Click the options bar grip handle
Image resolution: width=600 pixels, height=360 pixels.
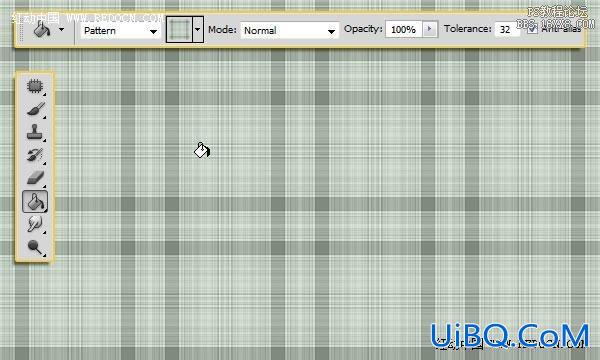(x=21, y=29)
